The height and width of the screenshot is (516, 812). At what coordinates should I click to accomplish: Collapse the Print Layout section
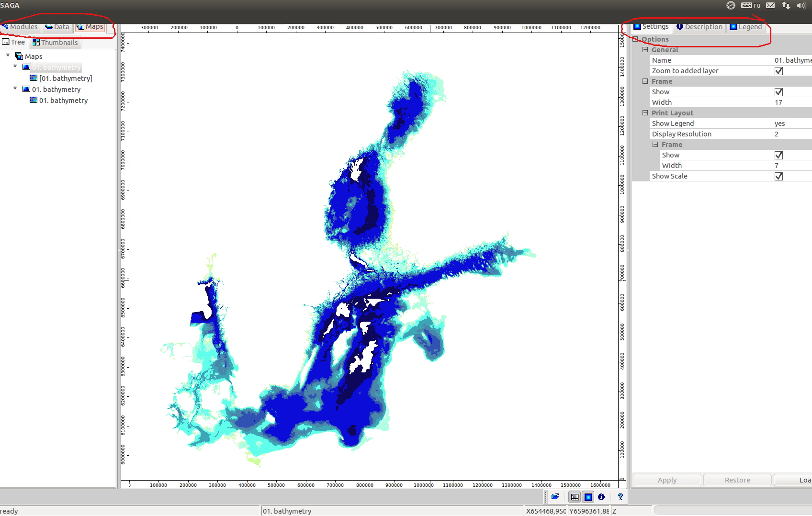coord(645,113)
